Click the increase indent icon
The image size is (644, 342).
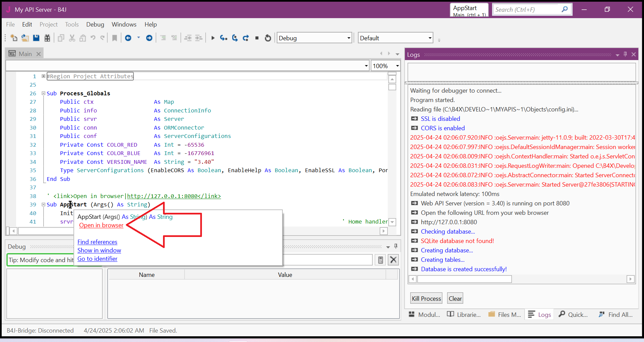pos(199,38)
